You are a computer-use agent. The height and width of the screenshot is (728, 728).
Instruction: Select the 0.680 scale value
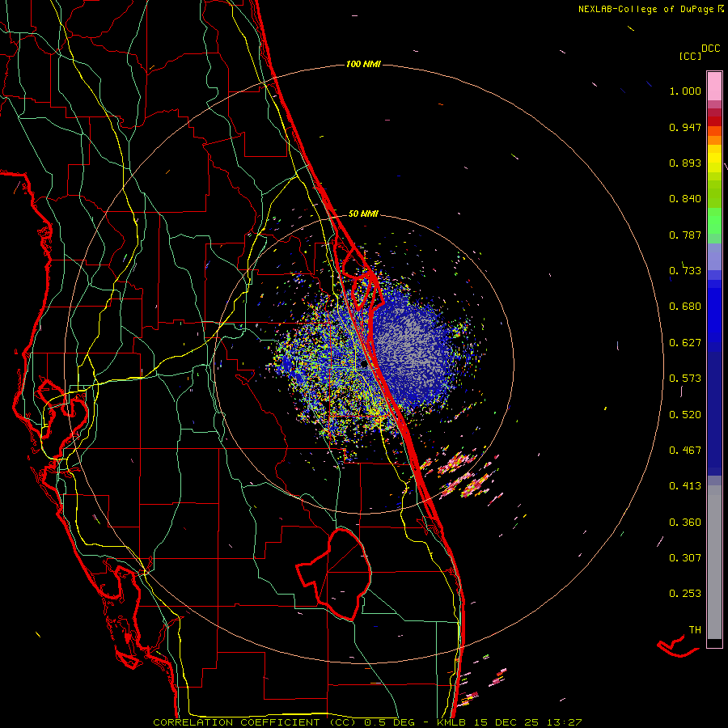click(685, 307)
